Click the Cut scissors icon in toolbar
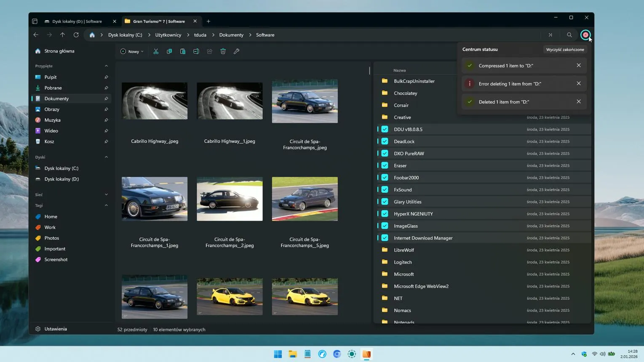The height and width of the screenshot is (362, 644). pos(156,51)
